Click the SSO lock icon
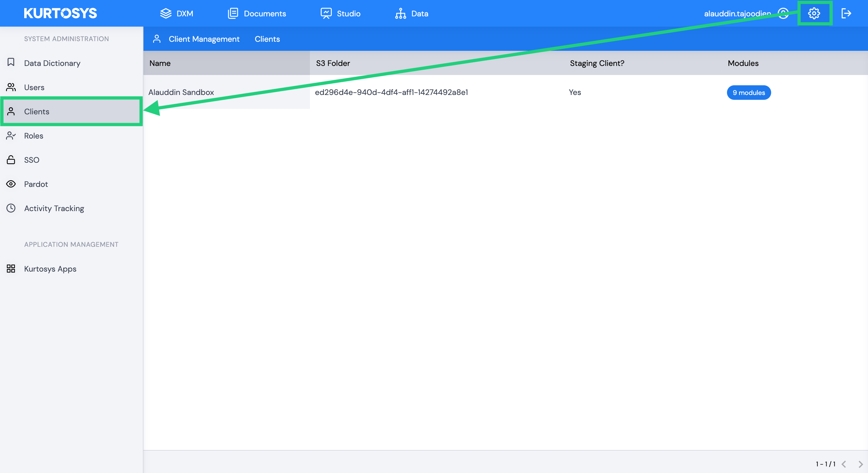The width and height of the screenshot is (868, 473). click(11, 160)
